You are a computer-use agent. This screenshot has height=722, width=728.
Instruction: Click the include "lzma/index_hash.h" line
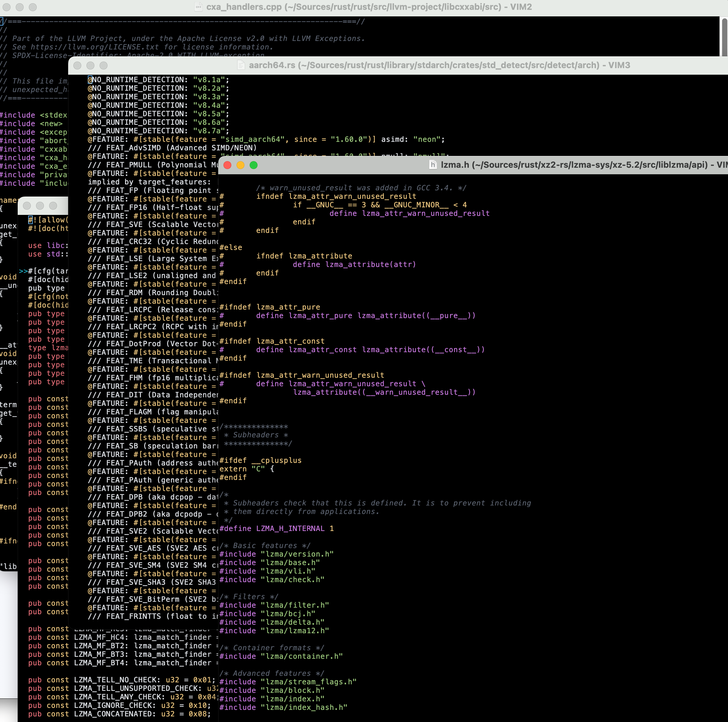point(283,707)
